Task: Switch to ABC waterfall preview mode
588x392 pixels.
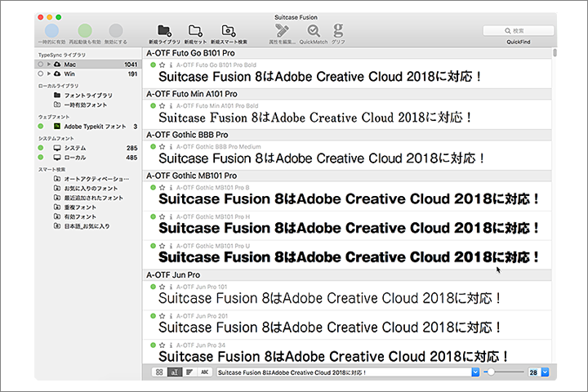Action: [204, 372]
